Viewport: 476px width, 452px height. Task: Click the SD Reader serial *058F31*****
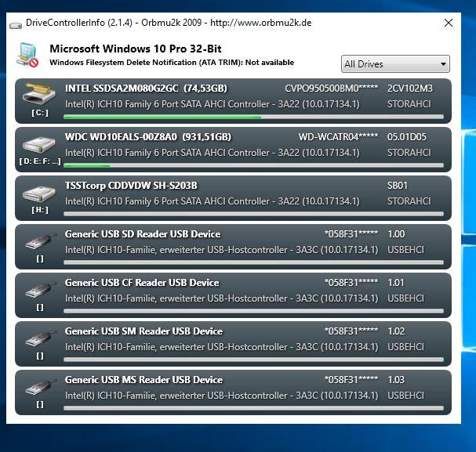pos(351,234)
